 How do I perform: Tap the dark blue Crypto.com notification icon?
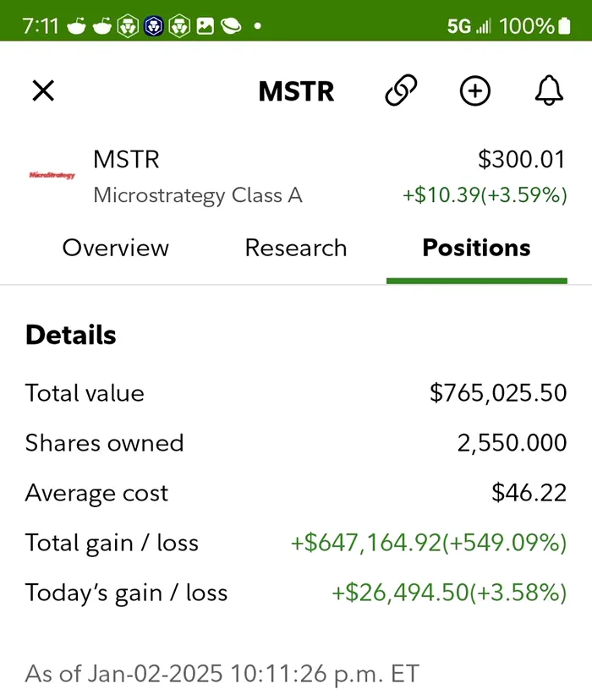[154, 26]
